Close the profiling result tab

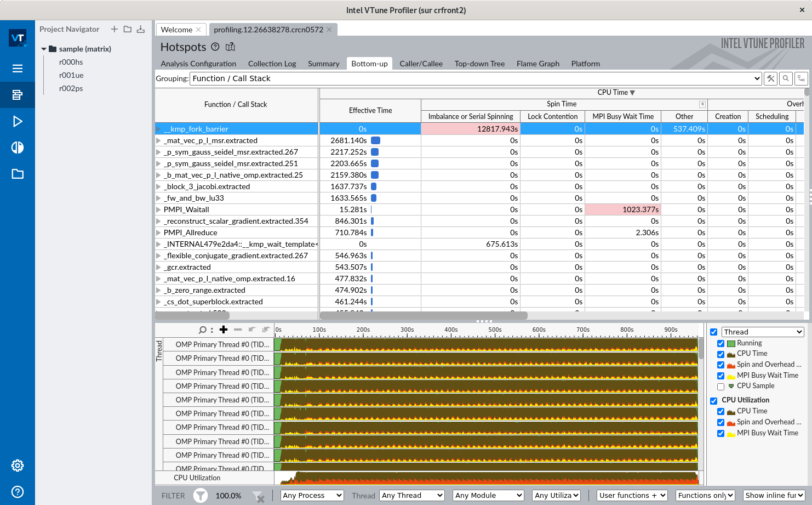click(329, 30)
